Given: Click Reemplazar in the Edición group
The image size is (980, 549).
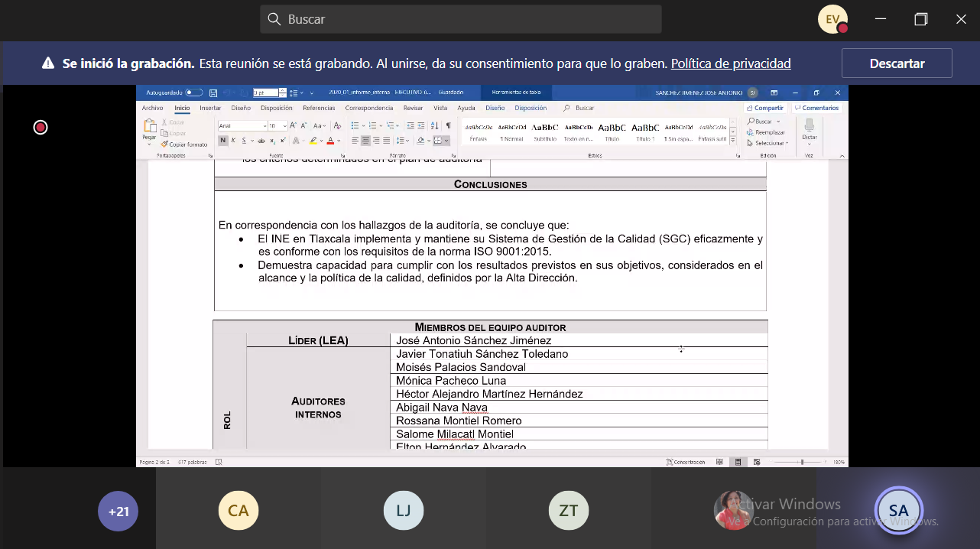Looking at the screenshot, I should click(x=765, y=132).
